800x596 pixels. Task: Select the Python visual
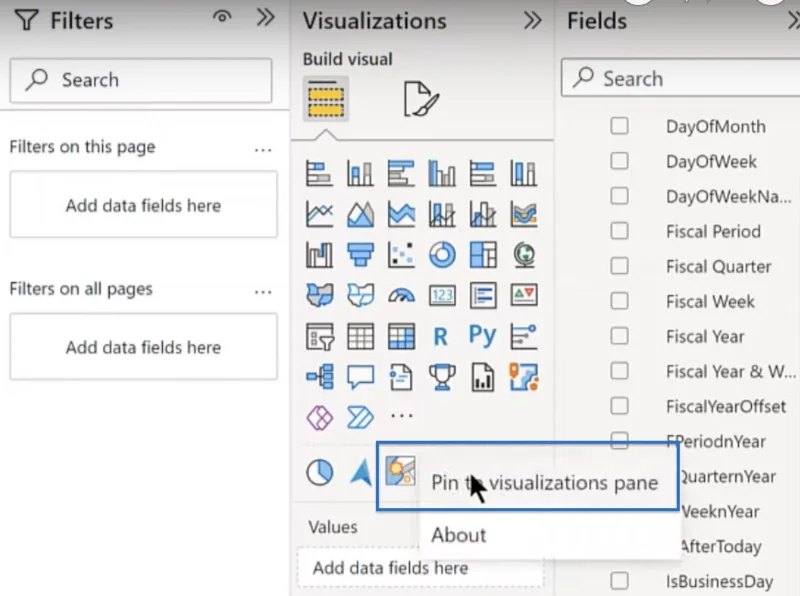pos(483,335)
